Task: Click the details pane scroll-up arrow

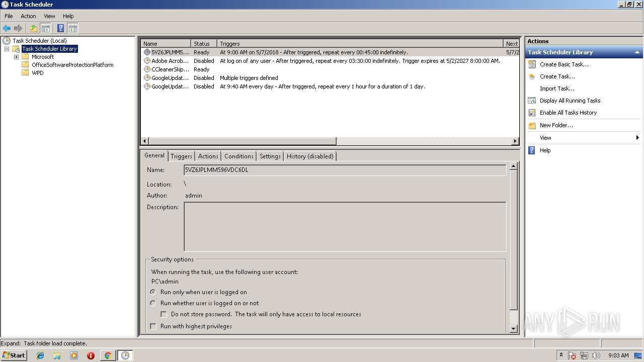Action: click(513, 166)
